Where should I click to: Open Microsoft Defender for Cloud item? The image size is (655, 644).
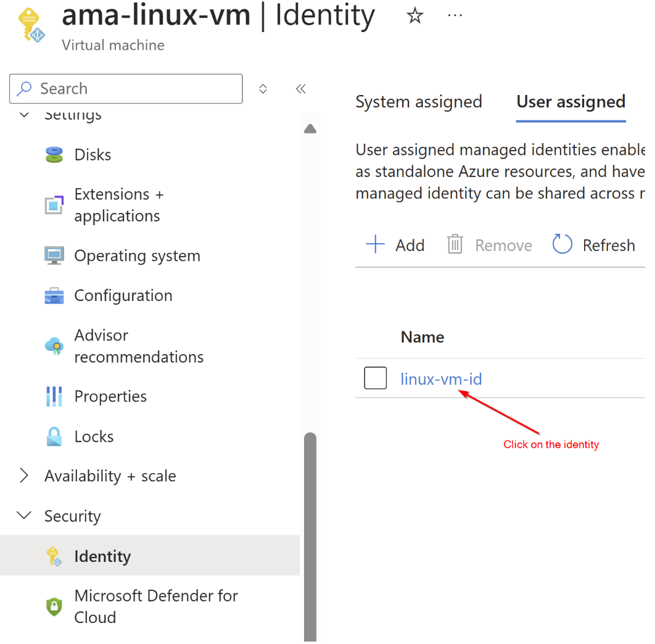(x=156, y=606)
